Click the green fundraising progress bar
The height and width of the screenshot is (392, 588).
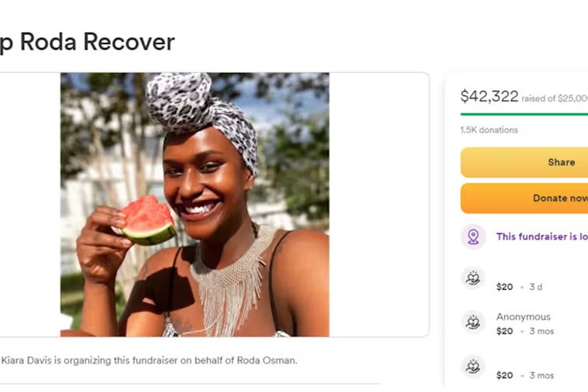click(524, 114)
